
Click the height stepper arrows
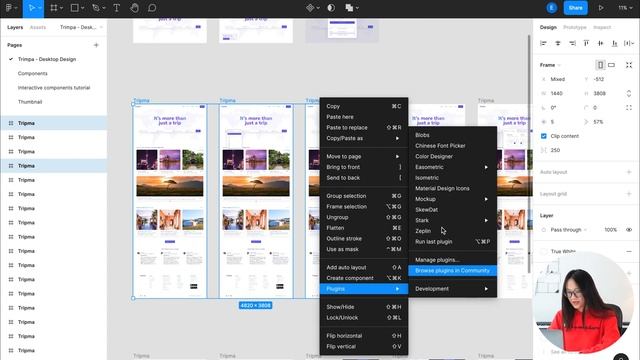[629, 93]
